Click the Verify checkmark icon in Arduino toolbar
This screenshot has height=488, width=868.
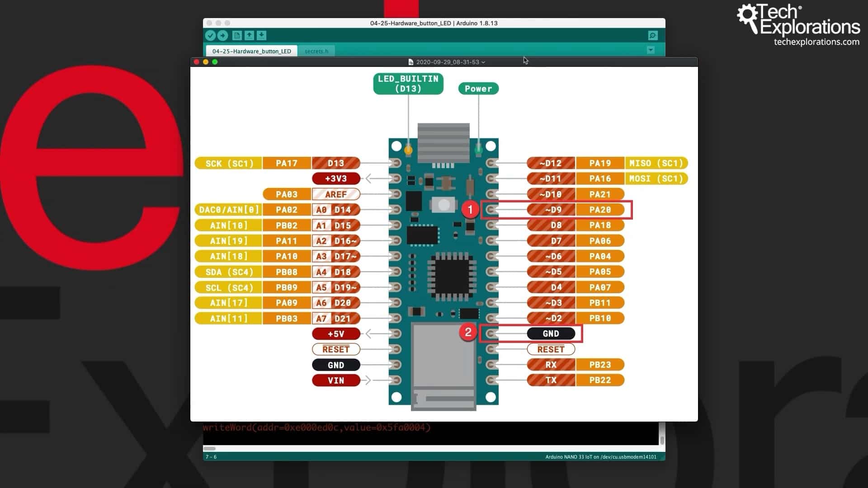pyautogui.click(x=210, y=35)
